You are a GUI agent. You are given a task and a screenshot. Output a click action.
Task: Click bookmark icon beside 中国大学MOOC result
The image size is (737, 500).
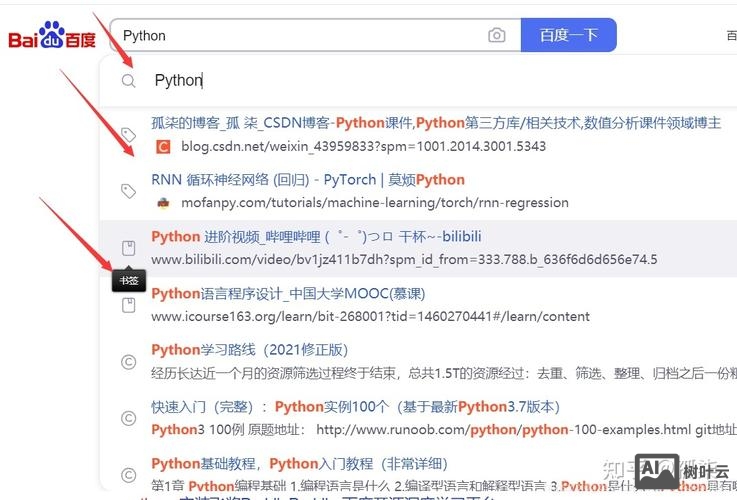point(128,305)
